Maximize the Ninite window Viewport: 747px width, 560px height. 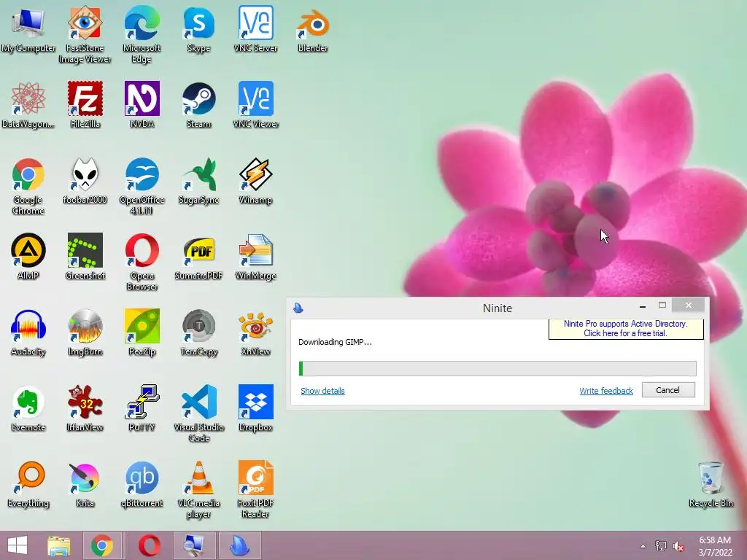(x=662, y=306)
